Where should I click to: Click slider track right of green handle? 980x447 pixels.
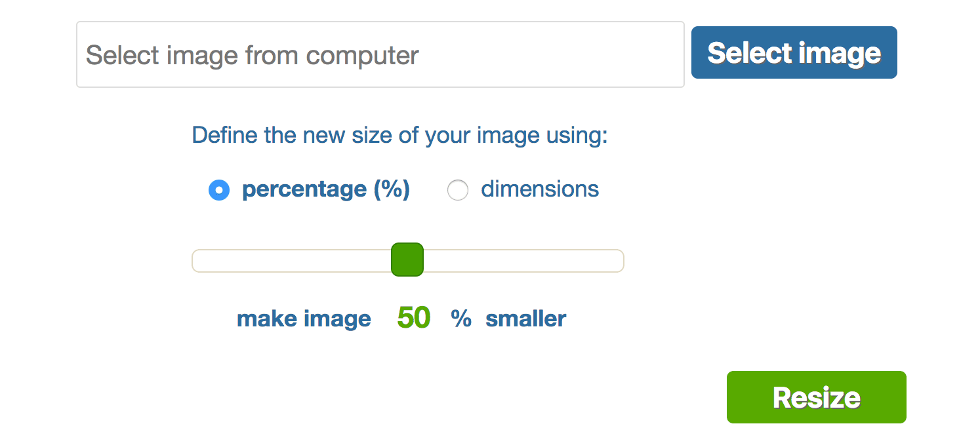pos(523,261)
